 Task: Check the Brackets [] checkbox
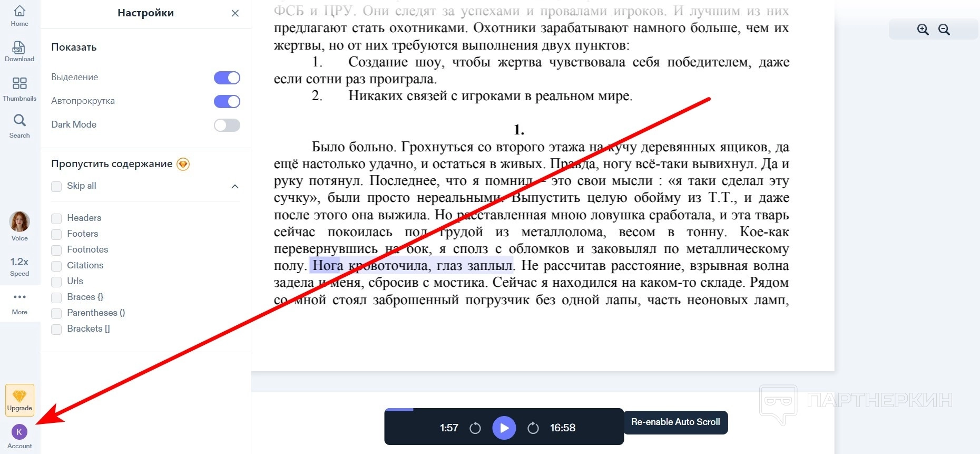pos(56,329)
